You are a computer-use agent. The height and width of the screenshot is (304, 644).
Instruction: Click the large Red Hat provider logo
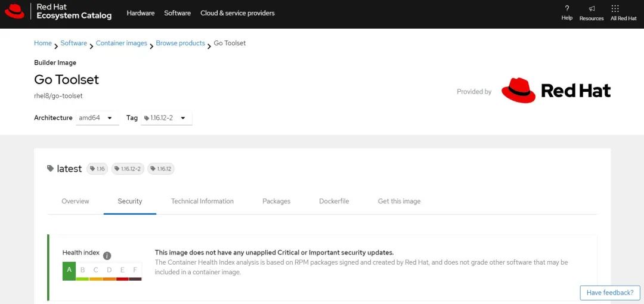click(556, 91)
